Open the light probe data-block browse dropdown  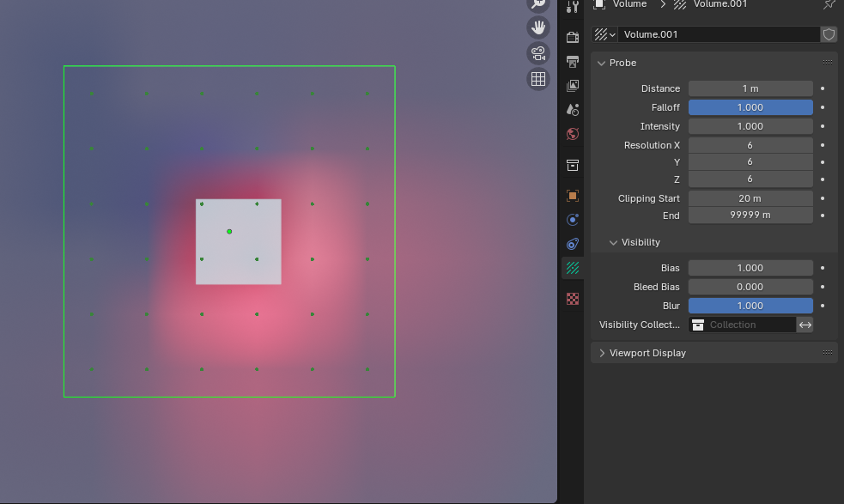[x=604, y=34]
